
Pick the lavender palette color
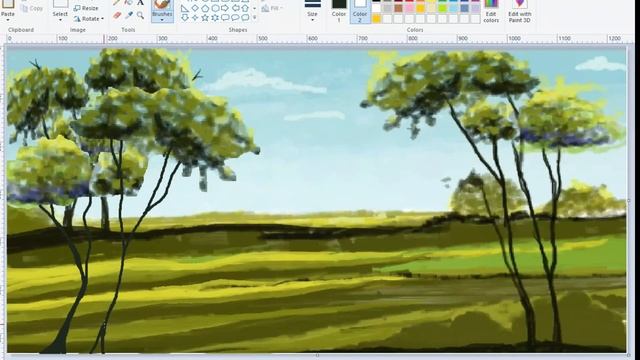coord(476,8)
